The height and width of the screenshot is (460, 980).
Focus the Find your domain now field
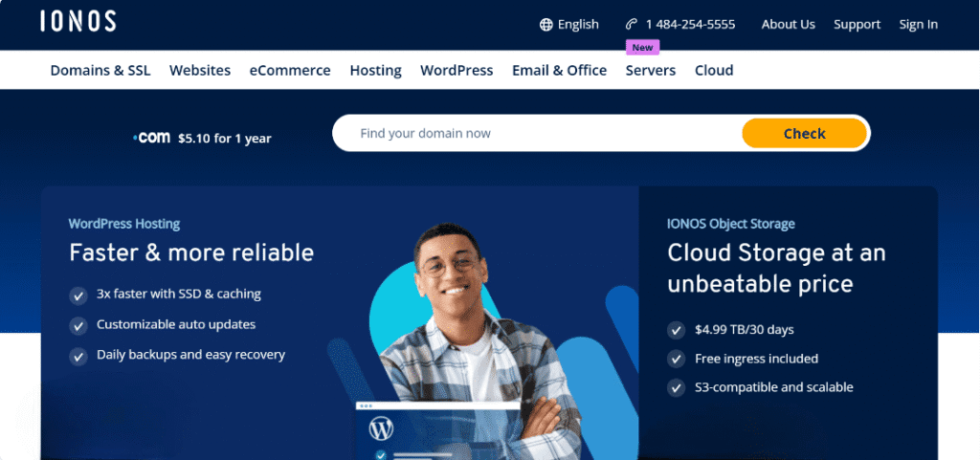(x=538, y=134)
